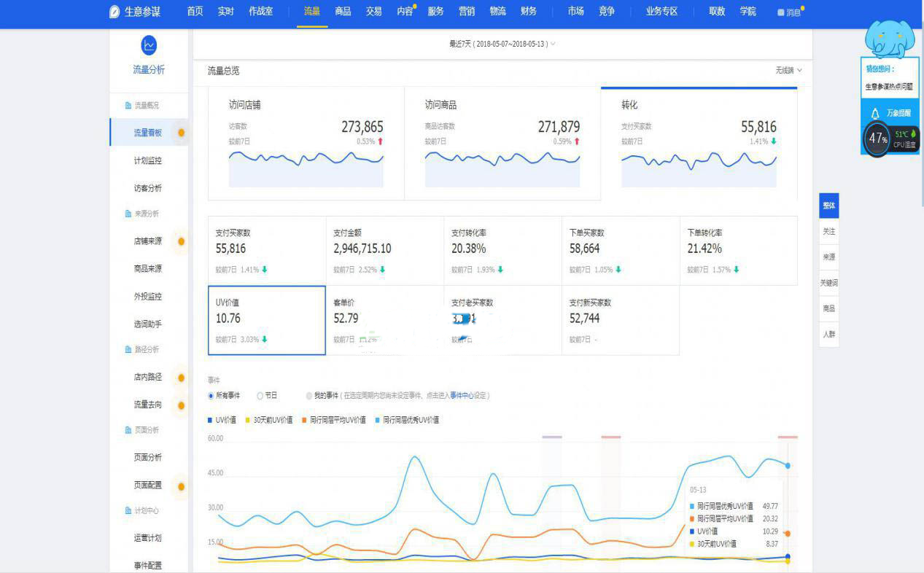924x573 pixels.
Task: Go to 交易 in the top menu
Action: (373, 12)
